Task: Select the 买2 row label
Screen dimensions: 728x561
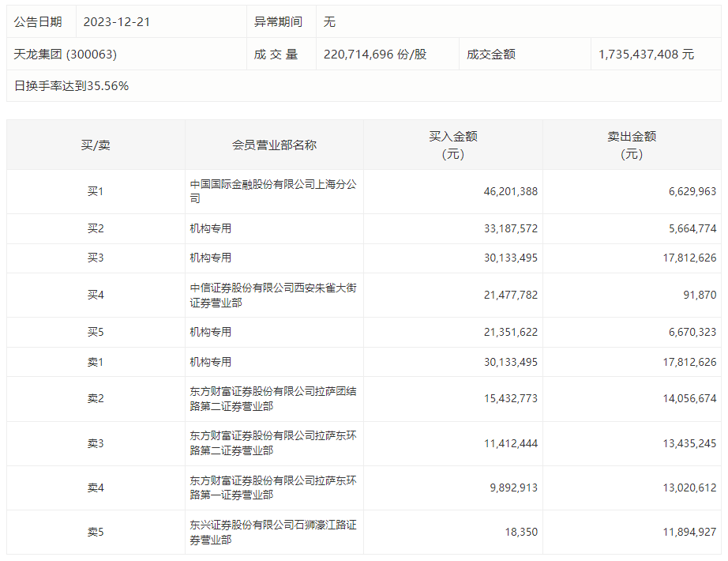Action: click(96, 228)
